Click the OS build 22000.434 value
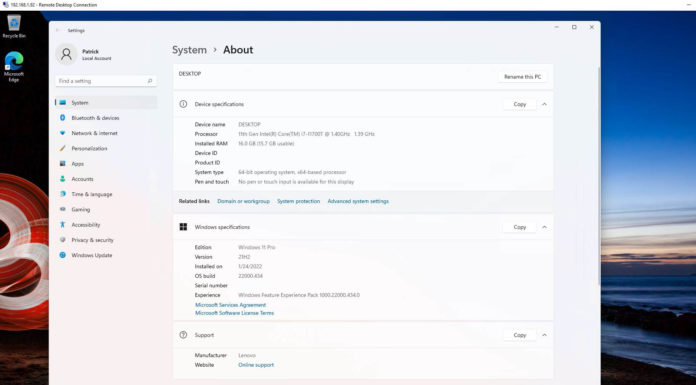 coord(250,276)
